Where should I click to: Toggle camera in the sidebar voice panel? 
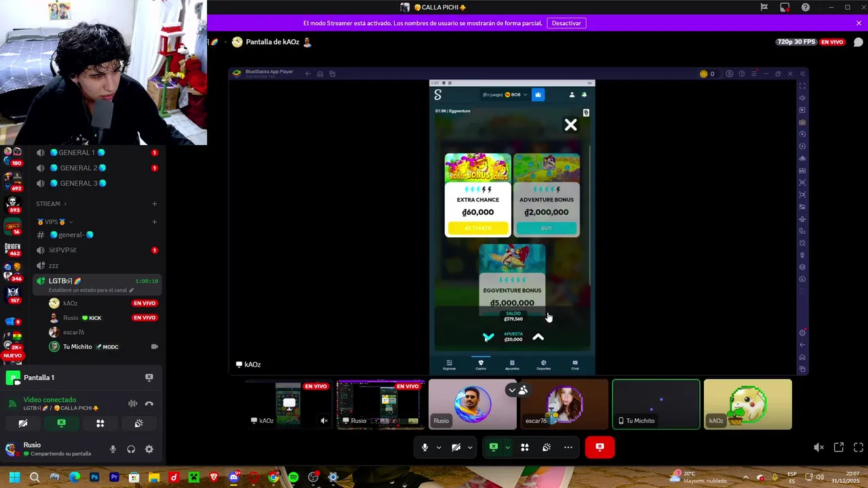(x=23, y=424)
